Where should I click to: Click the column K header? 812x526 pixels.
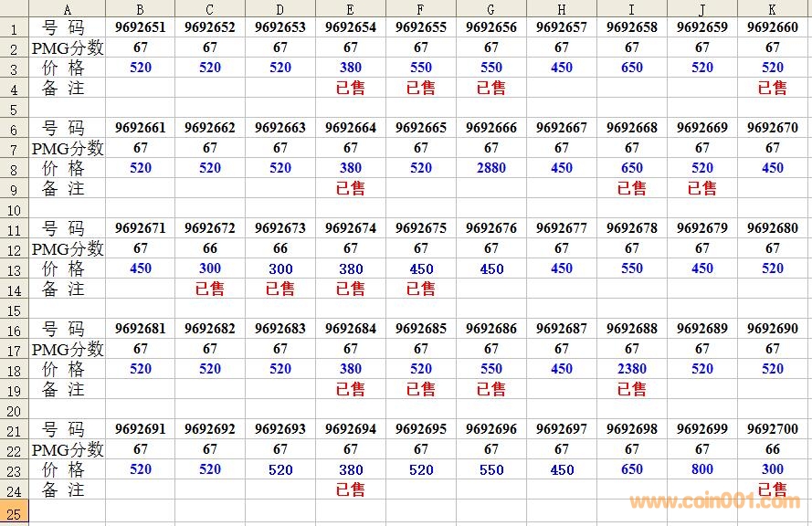tap(773, 9)
